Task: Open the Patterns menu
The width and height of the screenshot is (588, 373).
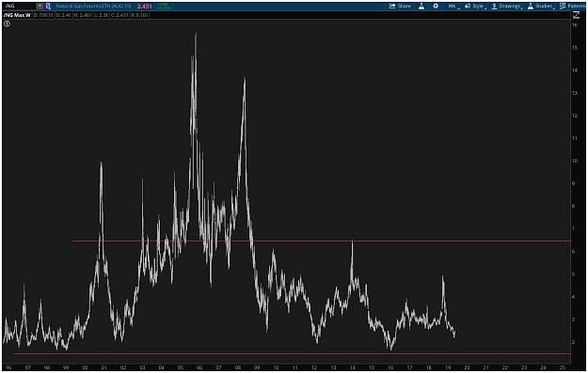Action: (x=573, y=6)
